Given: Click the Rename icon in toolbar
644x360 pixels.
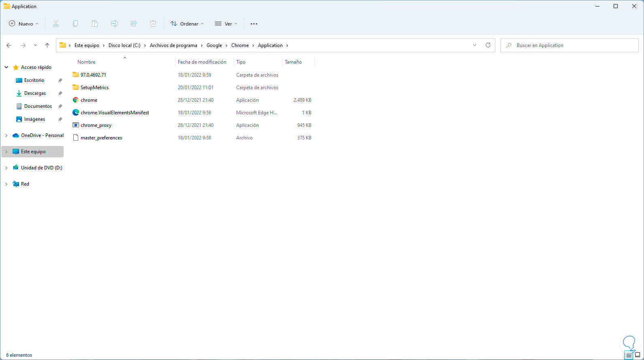Looking at the screenshot, I should coord(114,24).
